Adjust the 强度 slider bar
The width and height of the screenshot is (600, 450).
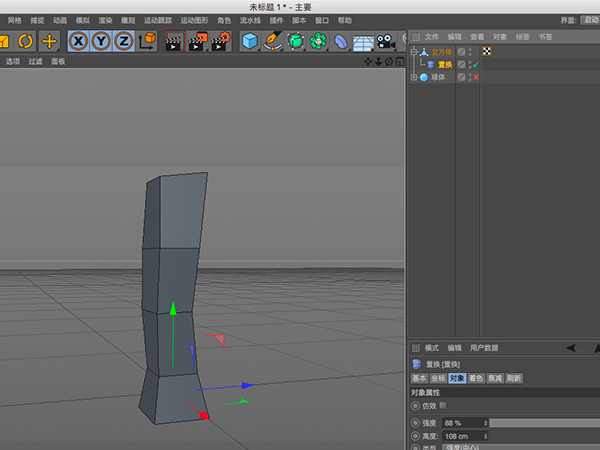pos(545,423)
